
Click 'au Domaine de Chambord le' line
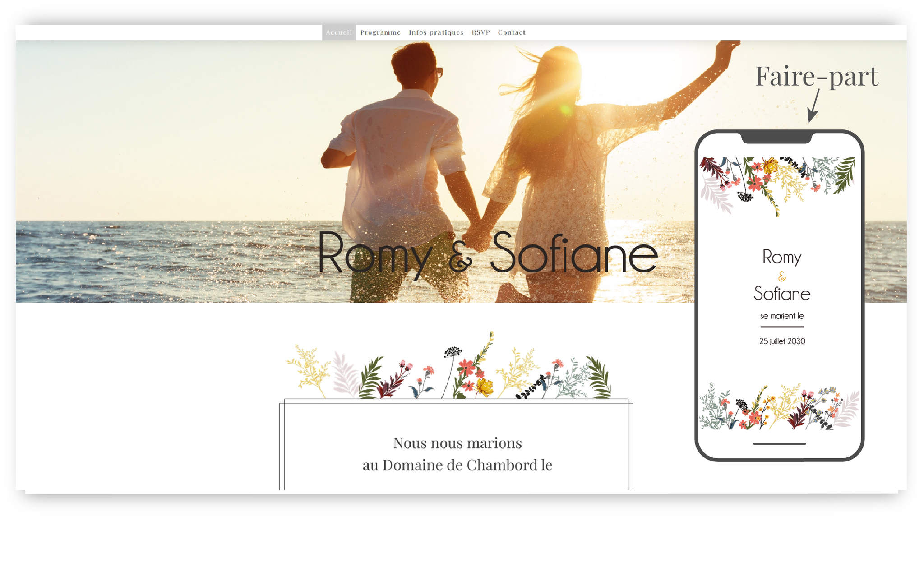pos(457,465)
